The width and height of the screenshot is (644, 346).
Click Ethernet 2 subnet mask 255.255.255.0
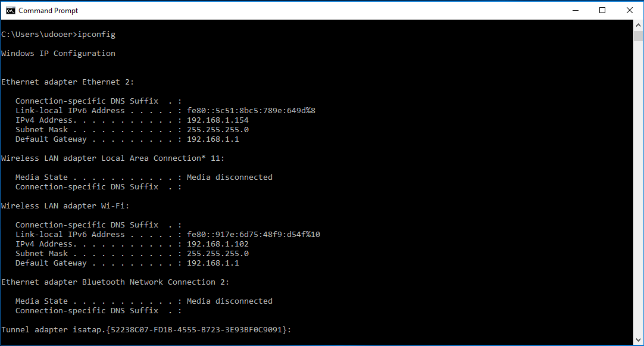(218, 129)
